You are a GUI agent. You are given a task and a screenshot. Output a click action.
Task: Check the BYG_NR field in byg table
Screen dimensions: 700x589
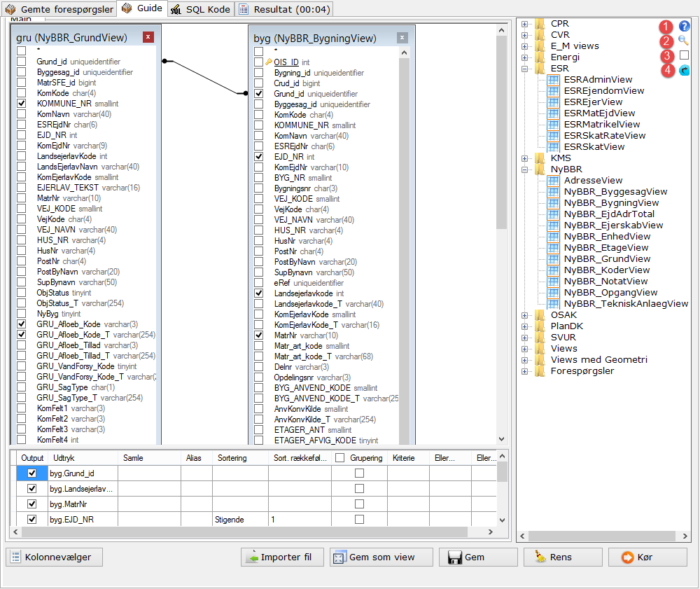pos(259,178)
